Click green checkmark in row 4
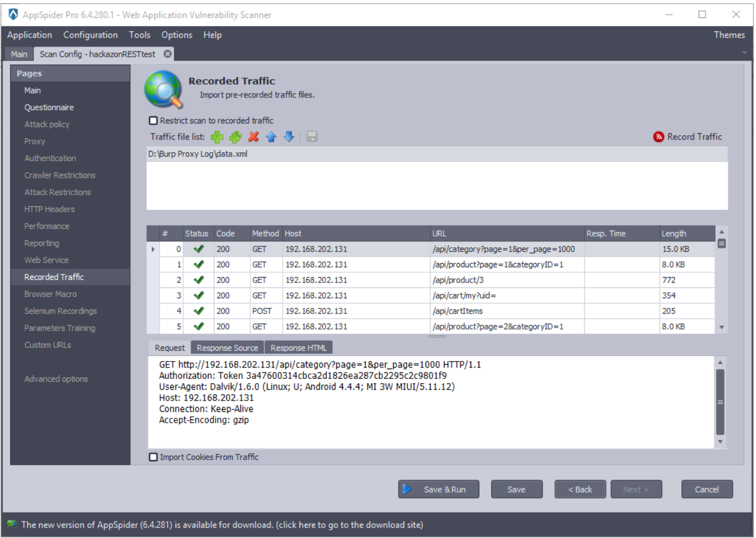Image resolution: width=756 pixels, height=538 pixels. click(x=199, y=311)
